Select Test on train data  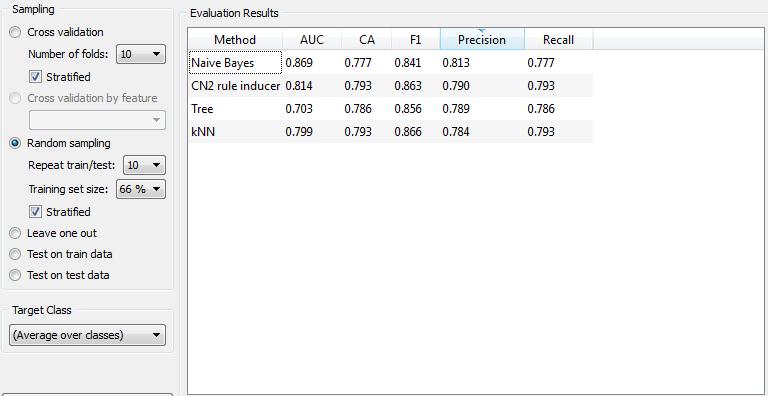pyautogui.click(x=15, y=254)
